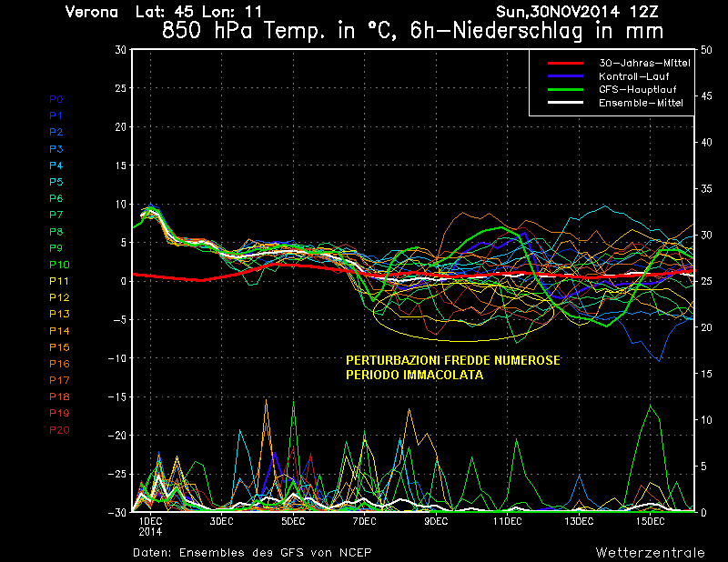
Task: Pick the P5 ensemble member label
Action: (56, 182)
